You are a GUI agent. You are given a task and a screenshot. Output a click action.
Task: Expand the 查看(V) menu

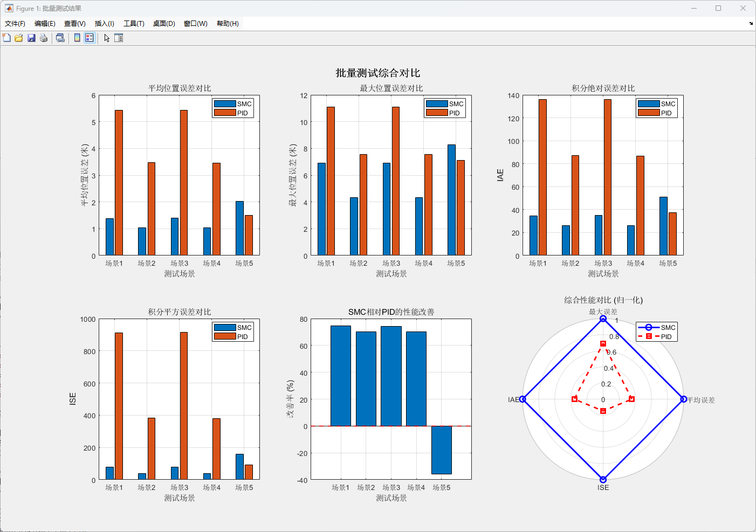74,24
